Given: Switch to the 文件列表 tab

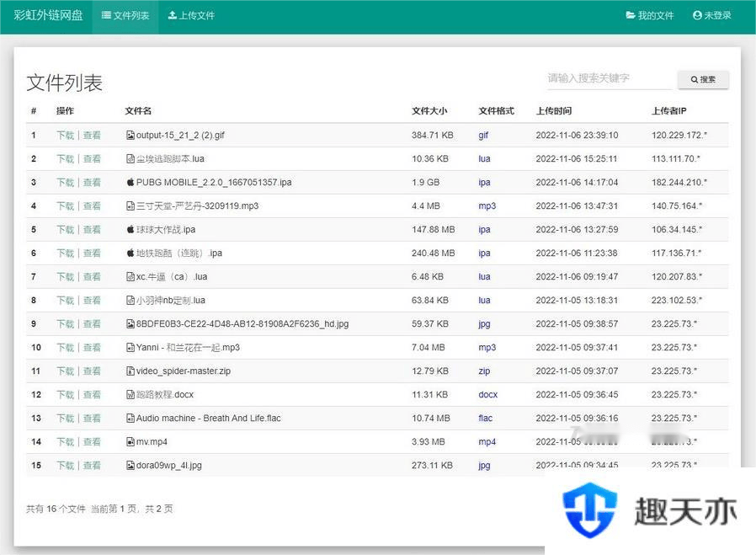Looking at the screenshot, I should (x=125, y=15).
